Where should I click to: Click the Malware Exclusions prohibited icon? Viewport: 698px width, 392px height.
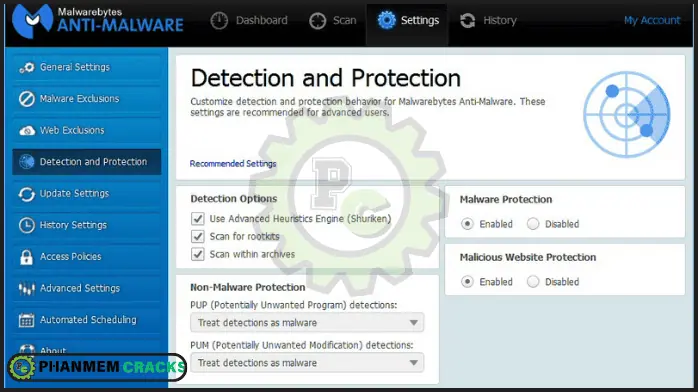(27, 99)
